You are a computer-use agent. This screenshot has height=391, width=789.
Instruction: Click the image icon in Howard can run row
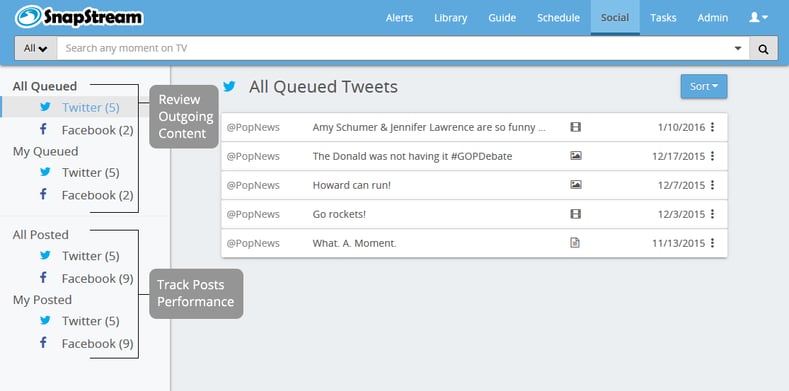576,185
